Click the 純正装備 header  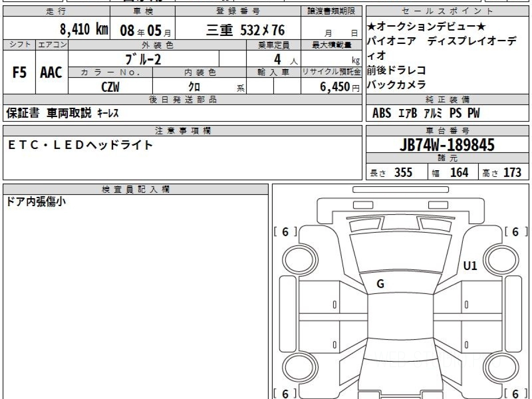pyautogui.click(x=448, y=100)
